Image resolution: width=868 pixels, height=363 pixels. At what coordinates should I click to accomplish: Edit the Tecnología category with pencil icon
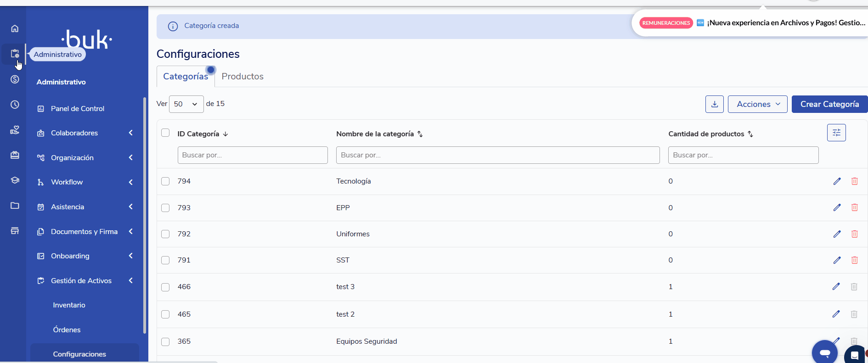pyautogui.click(x=837, y=181)
